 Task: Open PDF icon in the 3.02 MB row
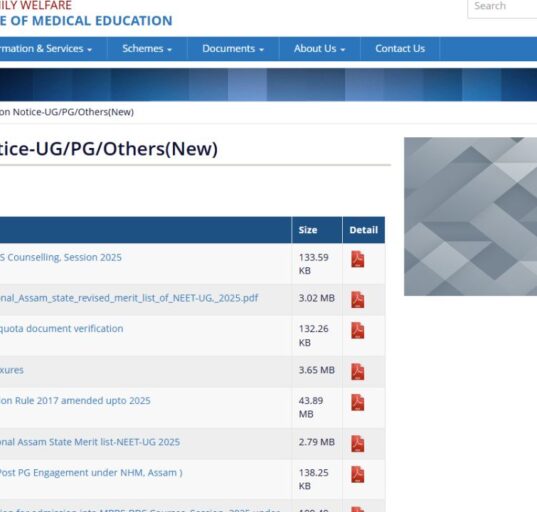pyautogui.click(x=358, y=300)
